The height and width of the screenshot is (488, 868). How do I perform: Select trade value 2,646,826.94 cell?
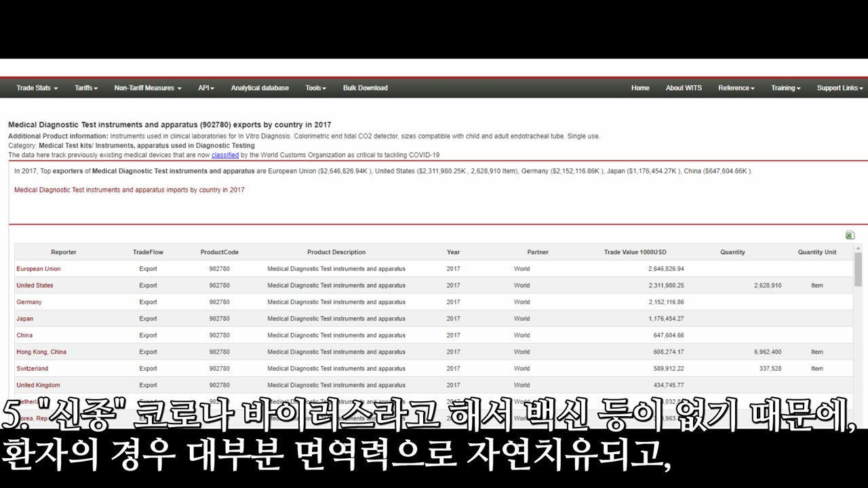[666, 269]
